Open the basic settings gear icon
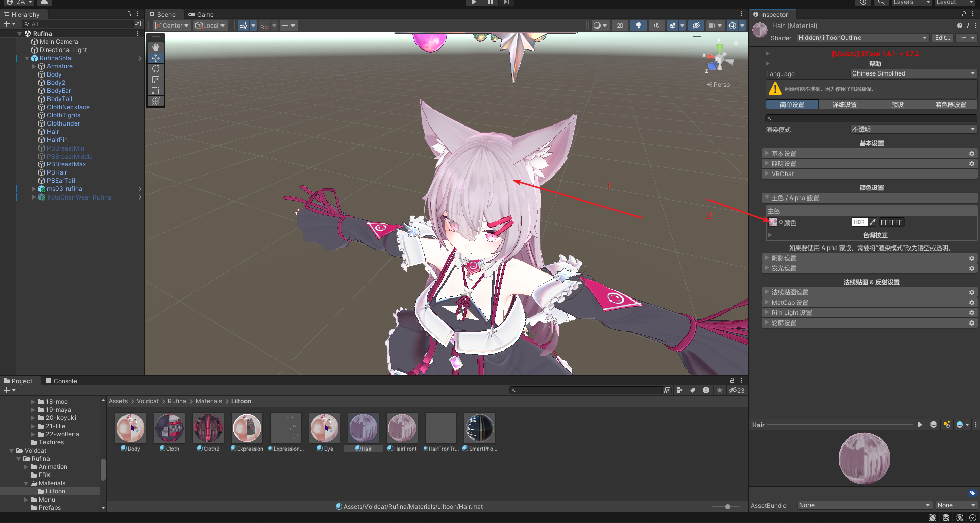980x523 pixels. click(x=972, y=154)
